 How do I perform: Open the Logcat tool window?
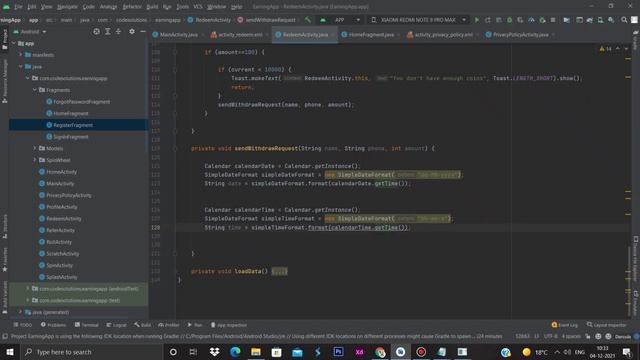click(x=116, y=325)
